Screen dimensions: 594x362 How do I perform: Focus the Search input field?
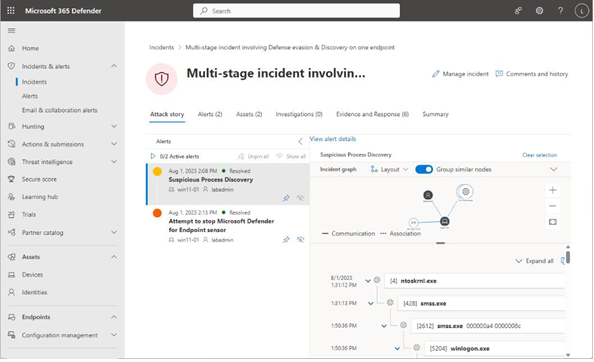(296, 11)
